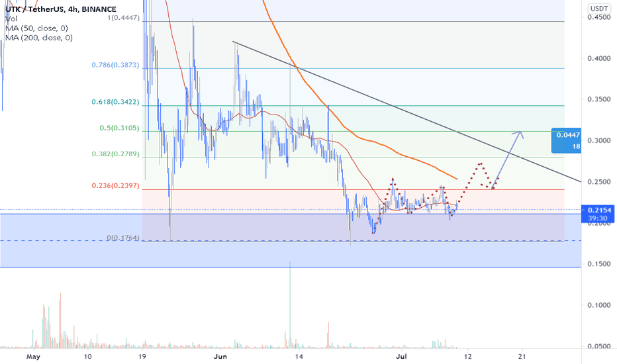Image resolution: width=617 pixels, height=364 pixels.
Task: Click the 0(0.1764) Fibonacci label
Action: pos(122,238)
